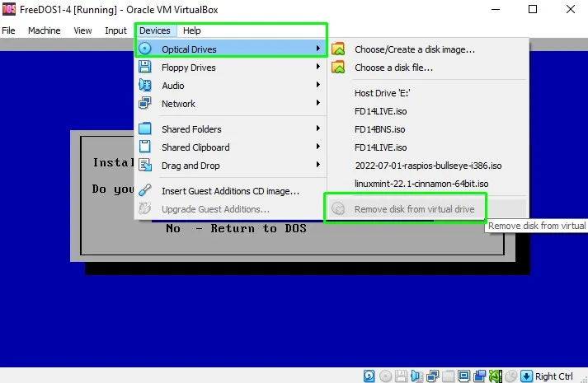588x383 pixels.
Task: Open the Optical Drives submenu entry
Action: [231, 49]
